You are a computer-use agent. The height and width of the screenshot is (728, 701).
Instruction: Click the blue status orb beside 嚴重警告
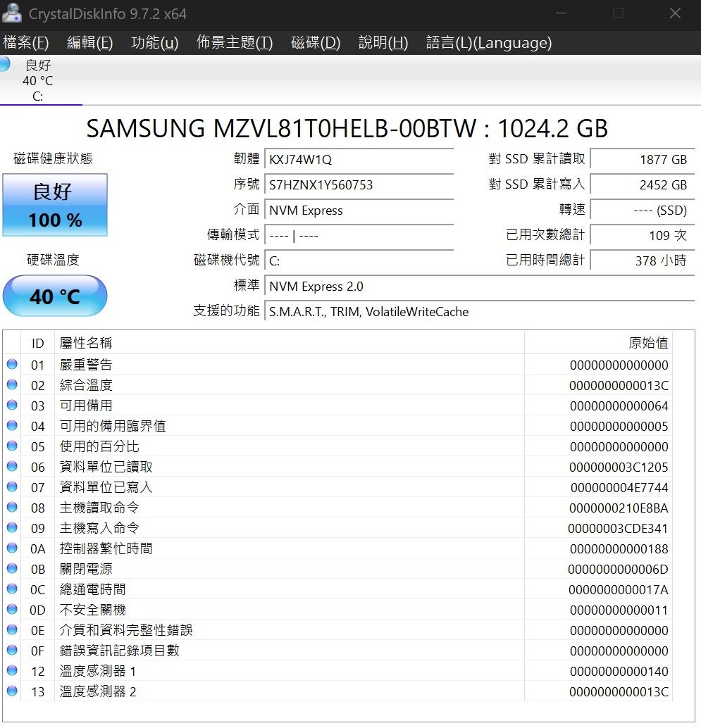(x=12, y=365)
